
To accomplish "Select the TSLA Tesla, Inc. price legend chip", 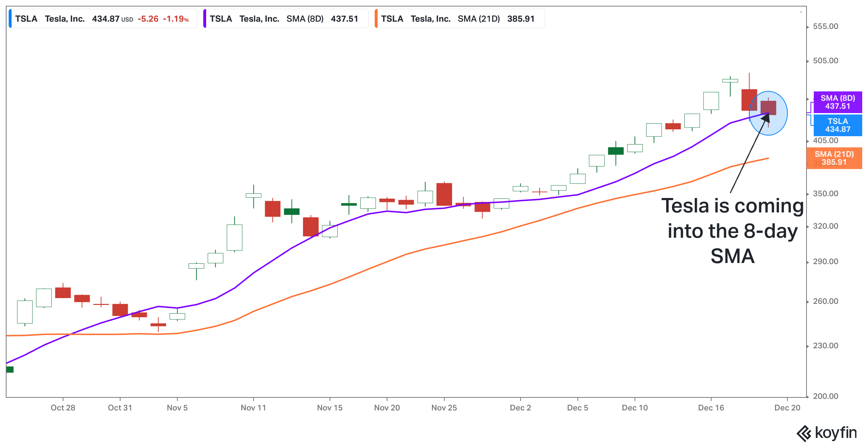I will 103,19.
